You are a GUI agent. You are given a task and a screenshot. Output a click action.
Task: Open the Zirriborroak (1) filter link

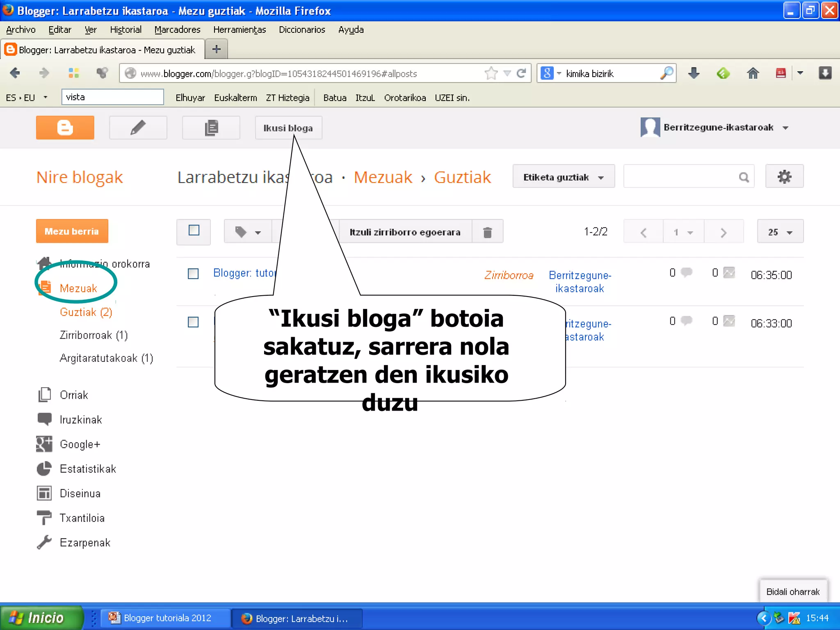tap(94, 335)
